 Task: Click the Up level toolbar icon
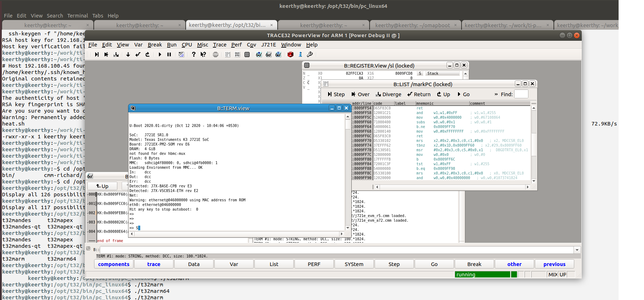[x=147, y=54]
